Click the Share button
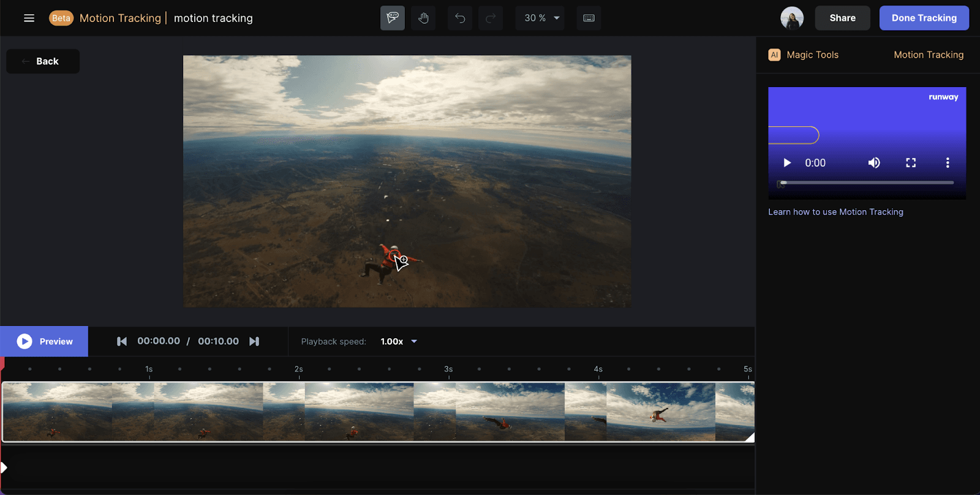This screenshot has height=495, width=980. coord(842,18)
